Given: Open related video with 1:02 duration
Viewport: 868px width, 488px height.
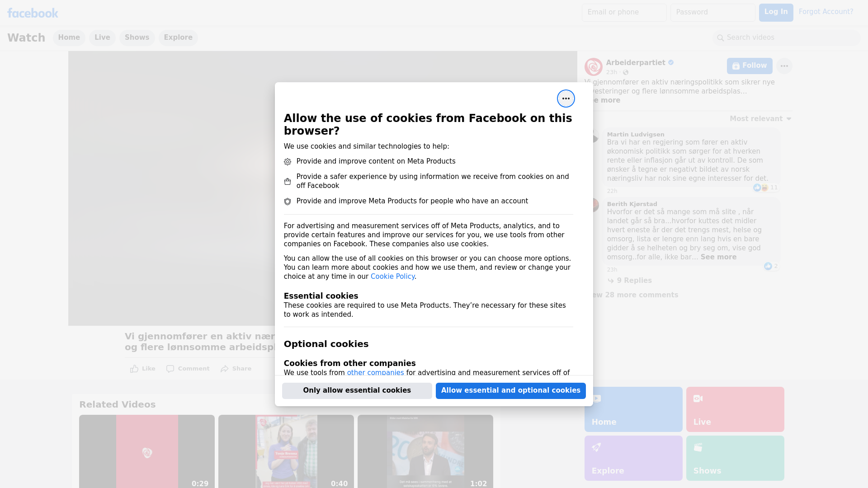Looking at the screenshot, I should 425,451.
